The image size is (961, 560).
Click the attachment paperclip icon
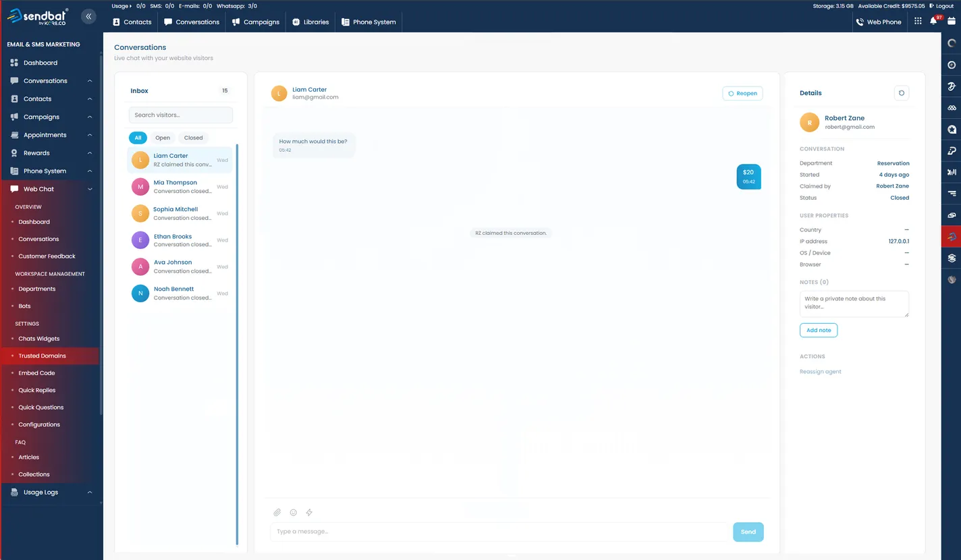[277, 513]
